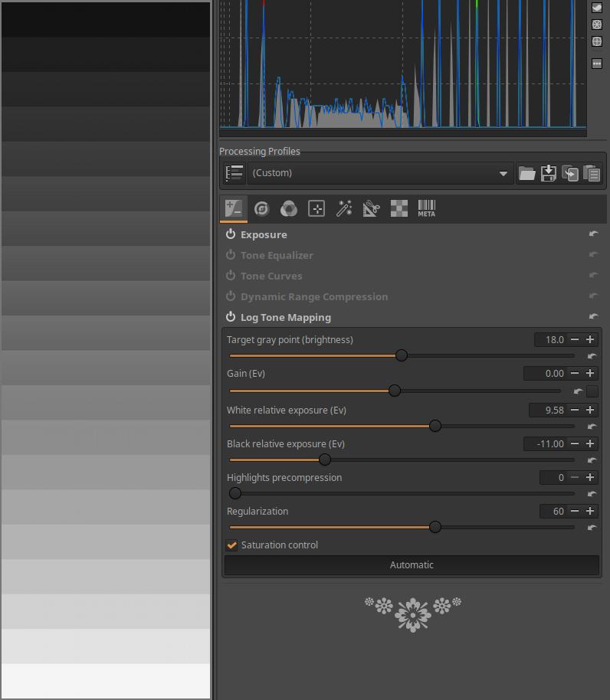
Task: Click the histogram more options button
Action: pos(597,64)
